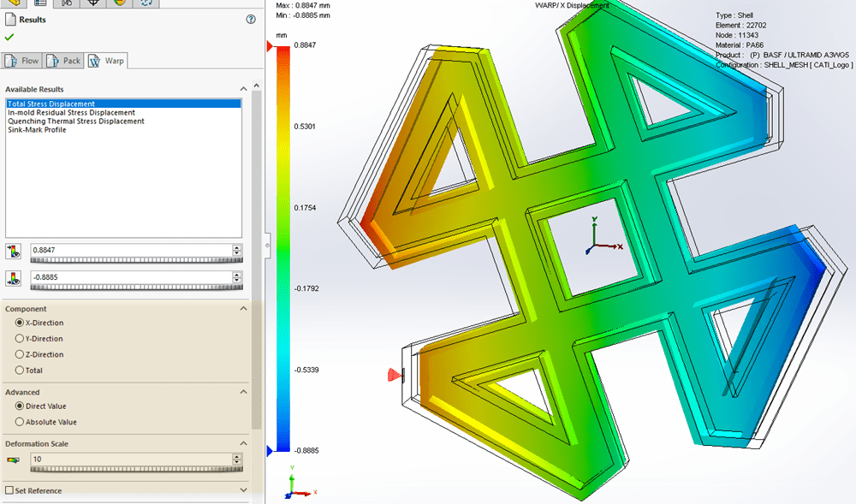856x504 pixels.
Task: Switch to the Flow tab
Action: [22, 61]
